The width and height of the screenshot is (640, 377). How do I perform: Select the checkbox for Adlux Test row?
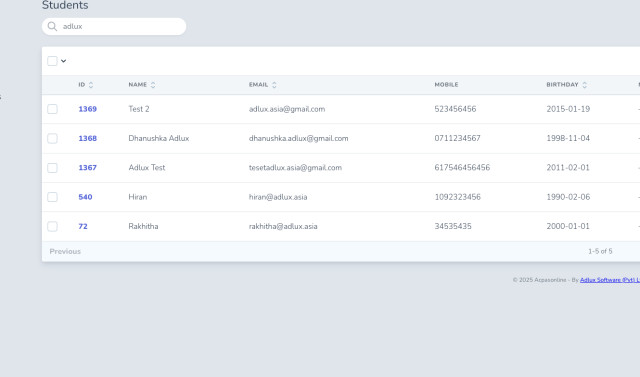click(x=52, y=168)
